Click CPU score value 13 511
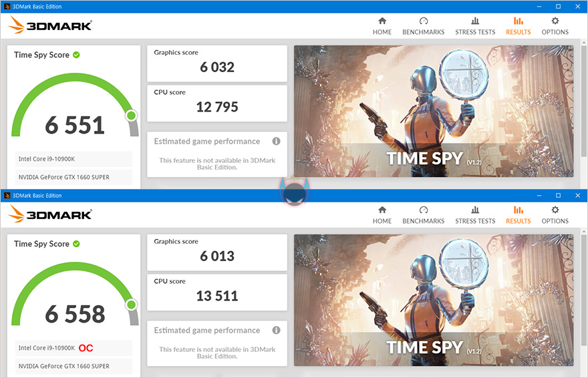 coord(217,296)
